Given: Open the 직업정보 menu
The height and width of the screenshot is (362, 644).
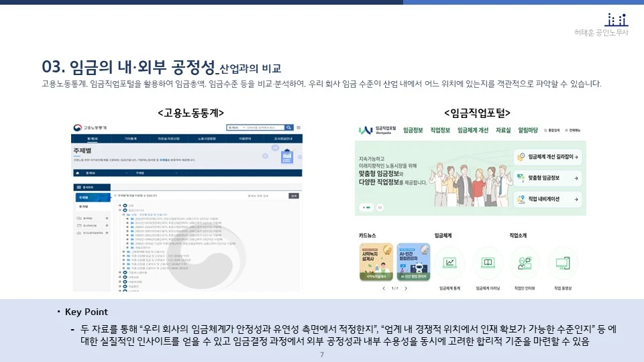Looking at the screenshot, I should pos(440,130).
